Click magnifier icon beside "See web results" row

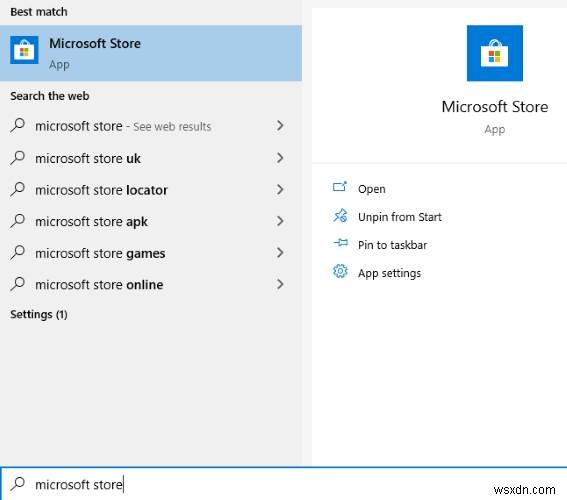click(17, 125)
